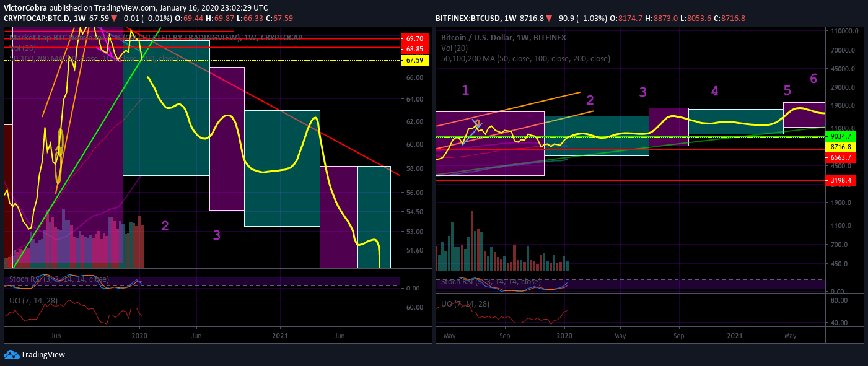Click the VictorCobra author name

25,7
